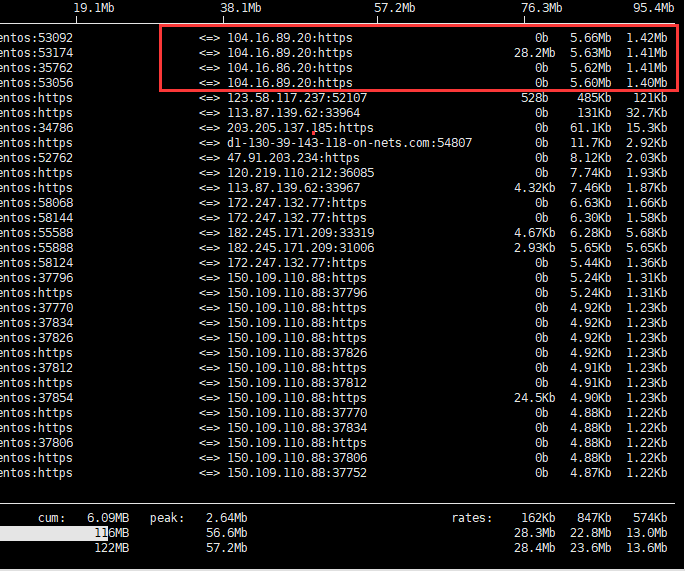Click the 5.66Mb rate value
Image resolution: width=685 pixels, height=571 pixels.
590,38
